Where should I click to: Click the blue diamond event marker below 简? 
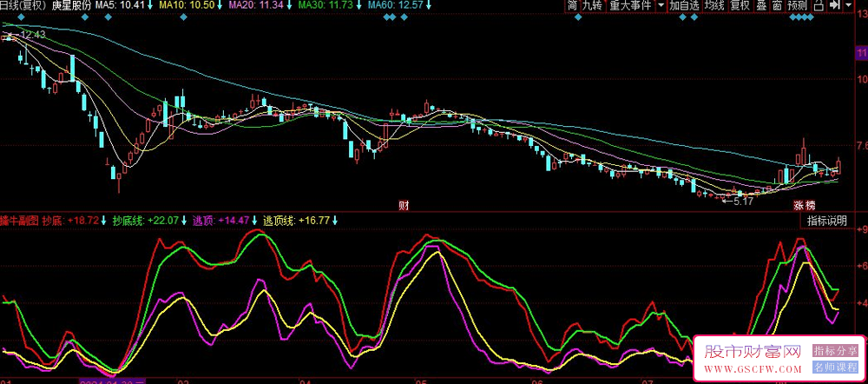(578, 17)
